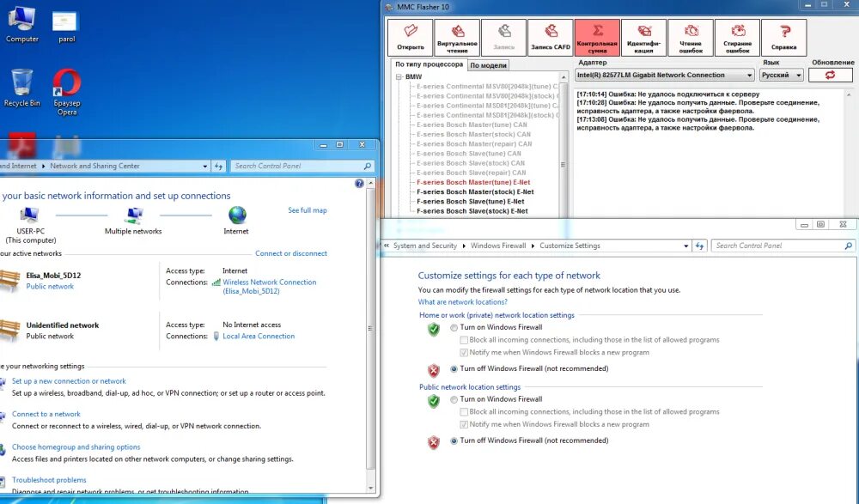
Task: Click the Elisa_Mobi_5D12 network bench icon
Action: pos(9,279)
